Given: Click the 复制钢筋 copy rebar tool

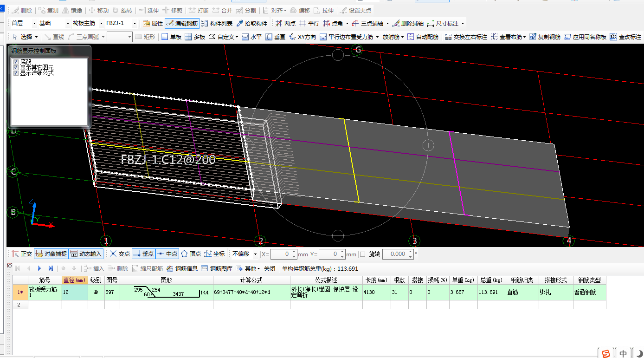Looking at the screenshot, I should (545, 37).
